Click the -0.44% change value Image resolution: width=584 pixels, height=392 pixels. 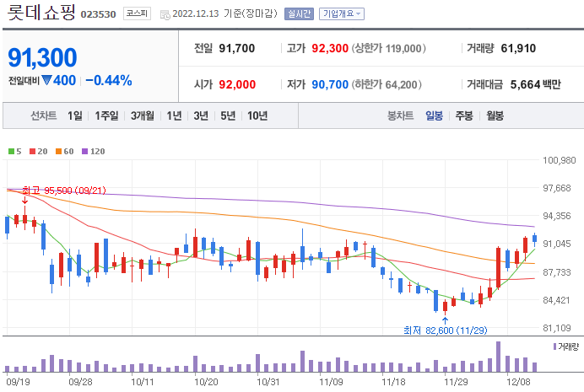click(109, 80)
